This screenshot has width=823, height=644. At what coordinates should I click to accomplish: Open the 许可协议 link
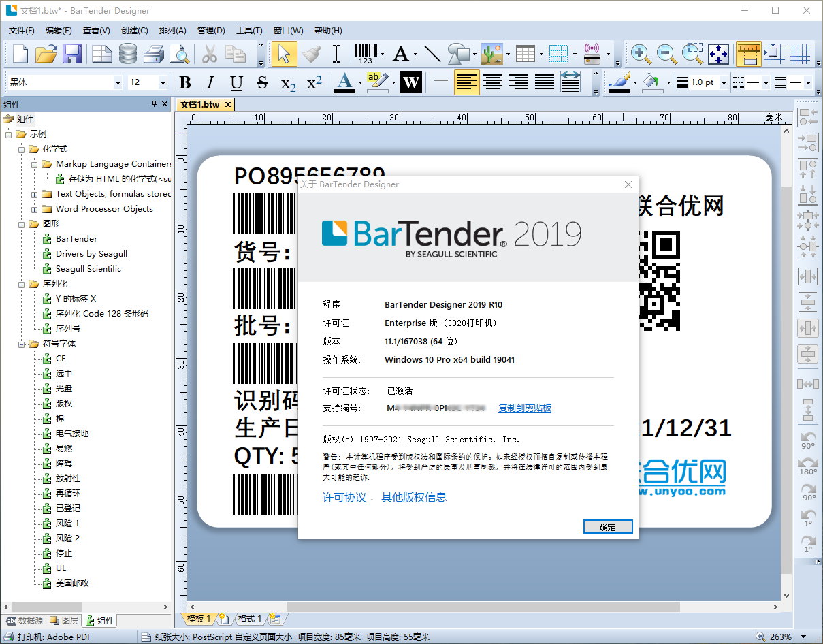(x=344, y=498)
